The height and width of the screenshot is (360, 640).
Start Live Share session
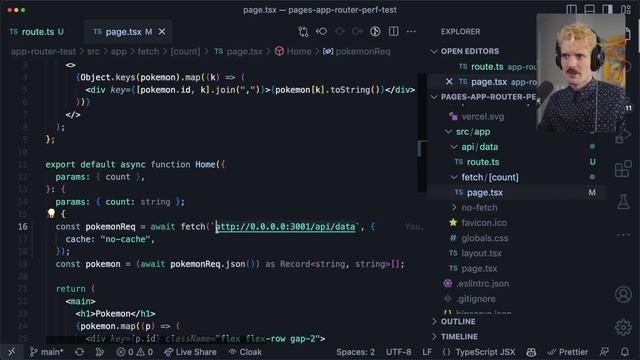pyautogui.click(x=190, y=352)
